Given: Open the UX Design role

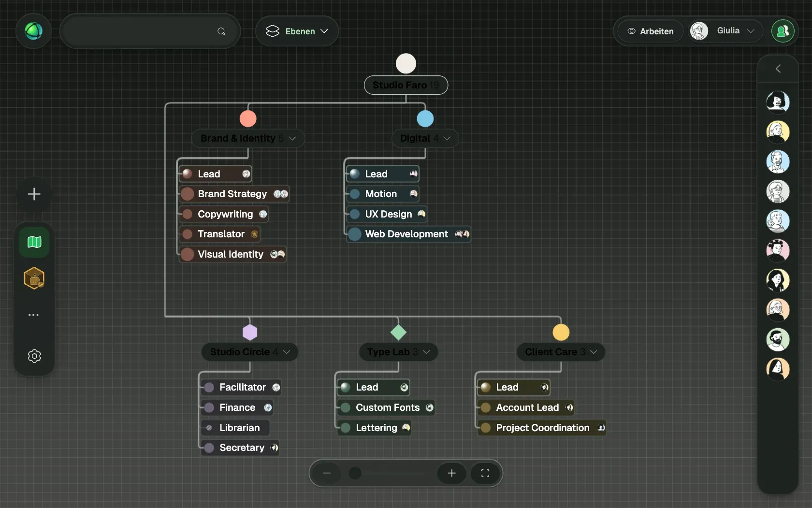Looking at the screenshot, I should click(387, 214).
